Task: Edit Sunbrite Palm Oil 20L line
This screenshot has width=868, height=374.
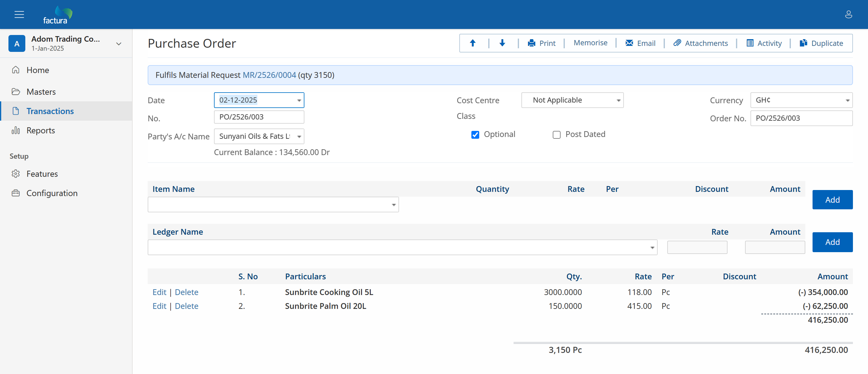Action: [x=159, y=306]
